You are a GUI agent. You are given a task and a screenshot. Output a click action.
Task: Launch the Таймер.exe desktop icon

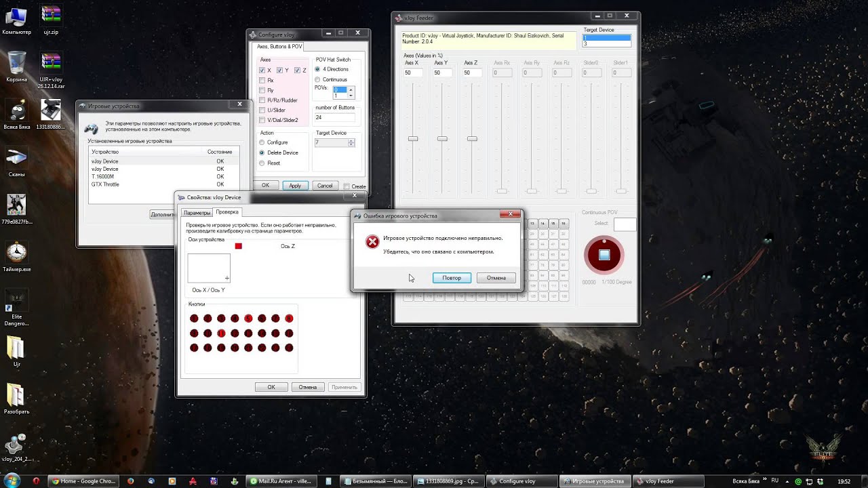click(16, 257)
